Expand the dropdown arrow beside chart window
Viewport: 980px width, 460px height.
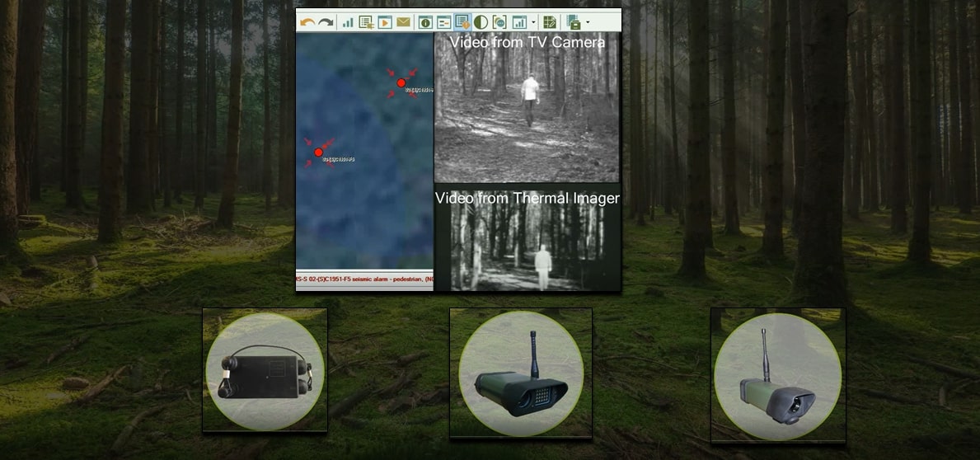[x=533, y=22]
